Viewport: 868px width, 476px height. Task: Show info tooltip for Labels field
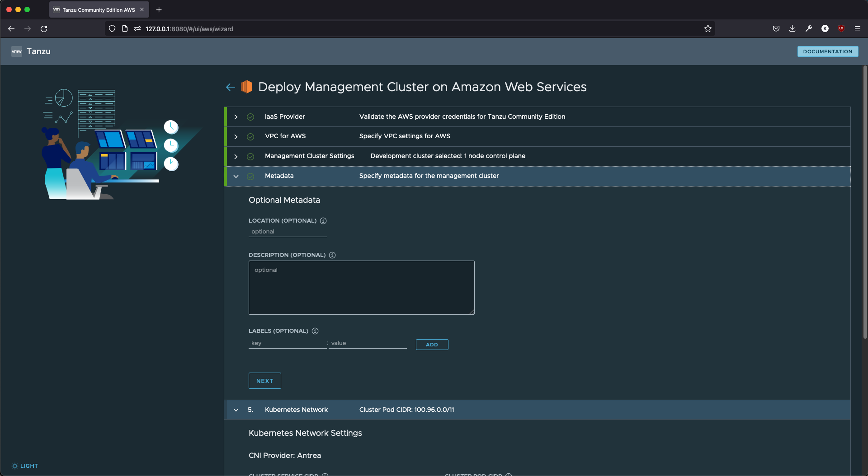click(x=315, y=331)
